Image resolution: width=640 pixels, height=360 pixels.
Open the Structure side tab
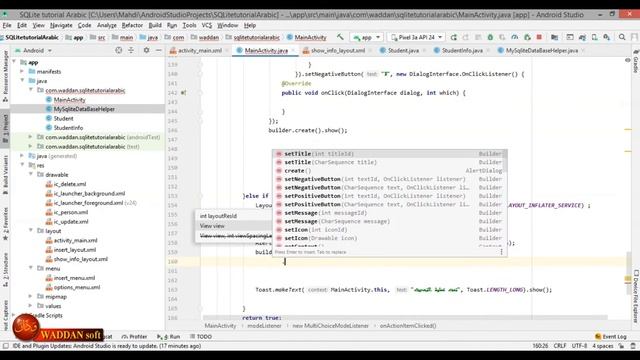pyautogui.click(x=5, y=269)
